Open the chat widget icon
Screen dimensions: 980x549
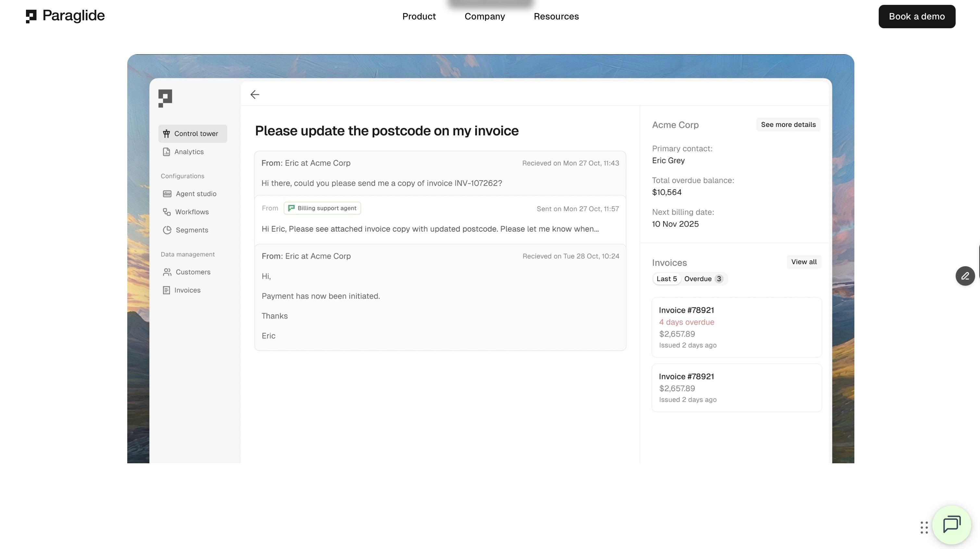(951, 525)
